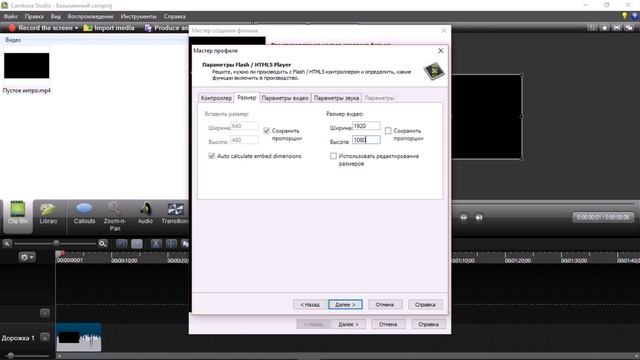Click the timeline zoom-out magnifier
The image size is (640, 360).
tap(7, 244)
